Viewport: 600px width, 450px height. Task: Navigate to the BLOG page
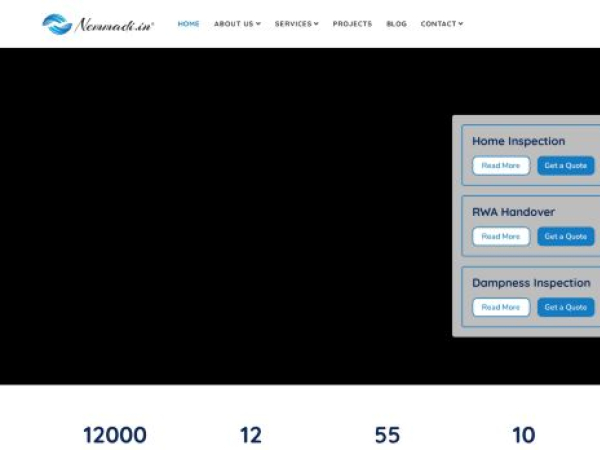(x=396, y=24)
